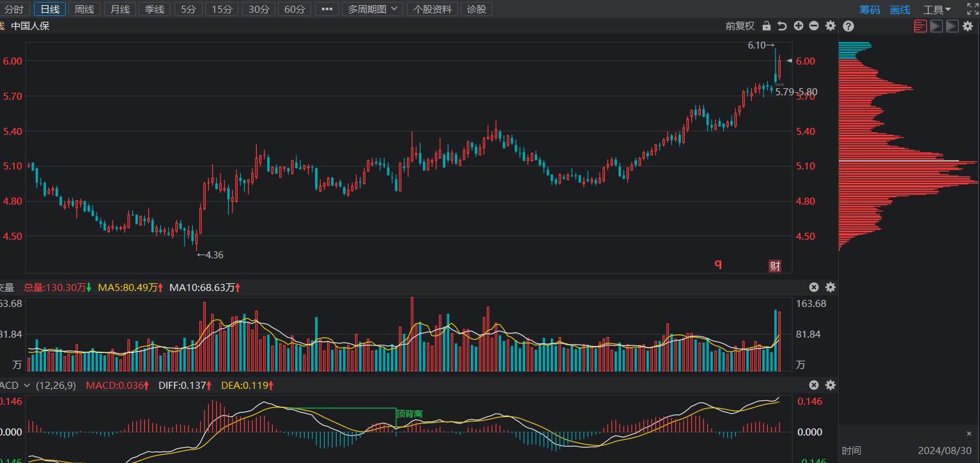Switch to the 季线 quarterly chart
980x463 pixels.
155,9
